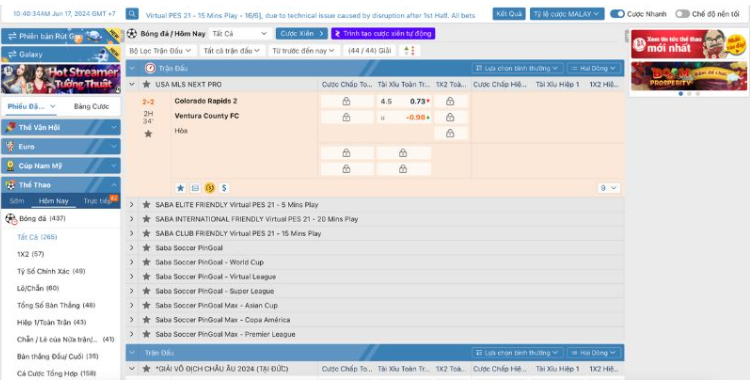Switch to the Trực tiếp tab
Image resolution: width=751 pixels, height=380 pixels.
point(98,201)
